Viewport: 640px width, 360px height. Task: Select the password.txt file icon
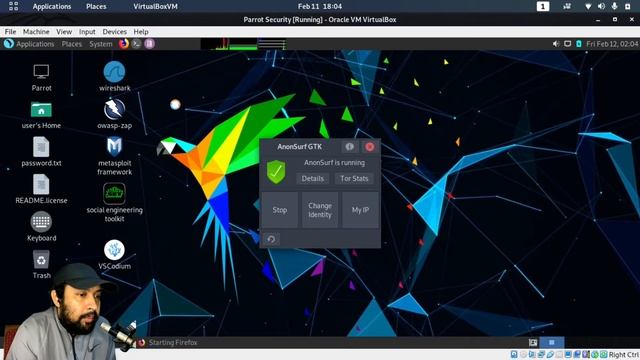(x=41, y=147)
